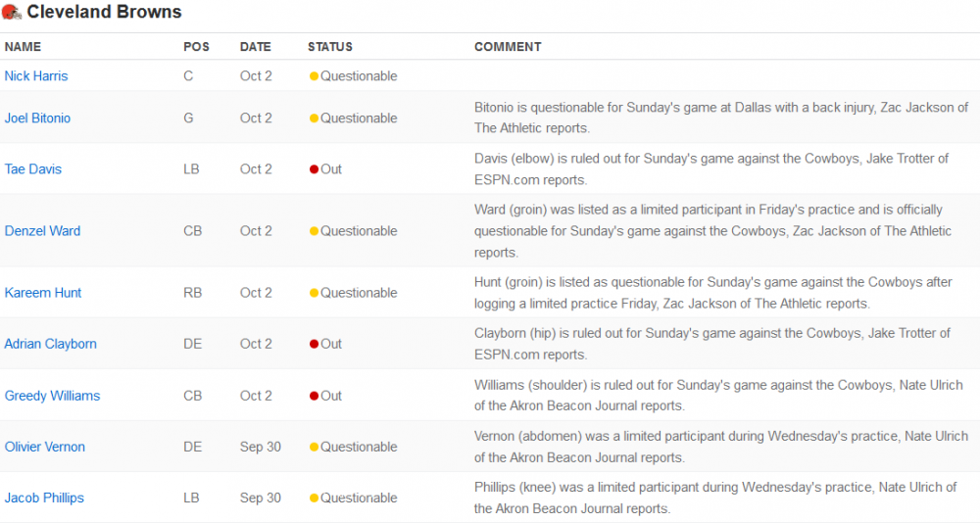Open Olivier Vernon player link
The height and width of the screenshot is (523, 980).
coord(45,447)
